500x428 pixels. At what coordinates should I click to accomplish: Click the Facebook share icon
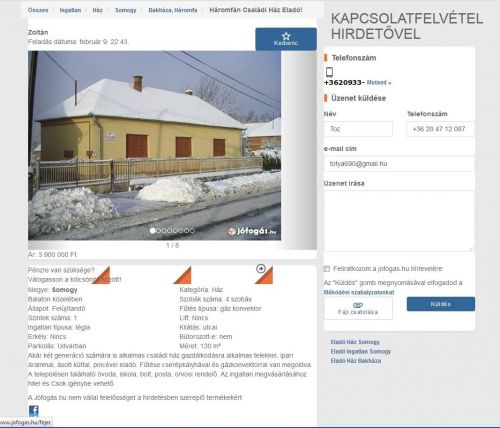pos(34,411)
